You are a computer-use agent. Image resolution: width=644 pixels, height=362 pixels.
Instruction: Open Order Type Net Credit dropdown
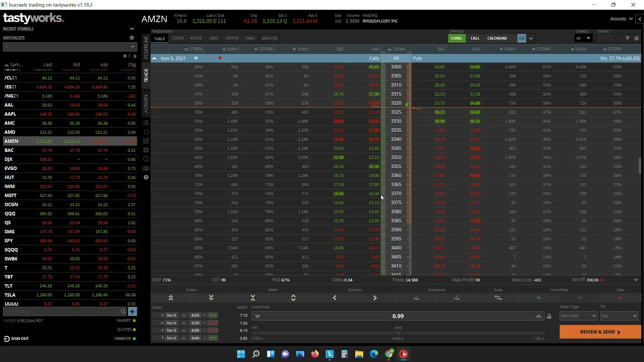(578, 316)
